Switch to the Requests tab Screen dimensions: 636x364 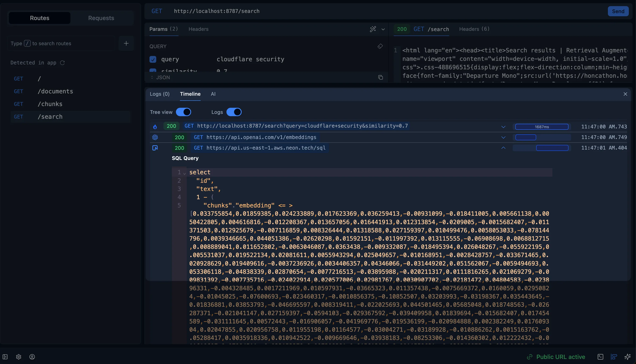101,18
